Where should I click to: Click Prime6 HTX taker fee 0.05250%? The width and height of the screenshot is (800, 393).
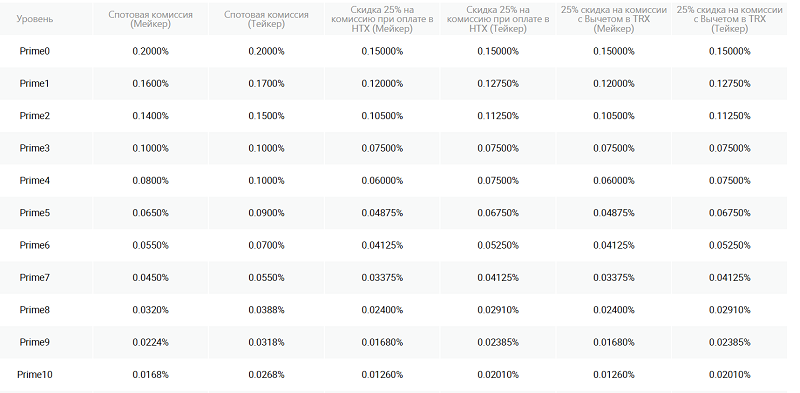[x=498, y=245]
